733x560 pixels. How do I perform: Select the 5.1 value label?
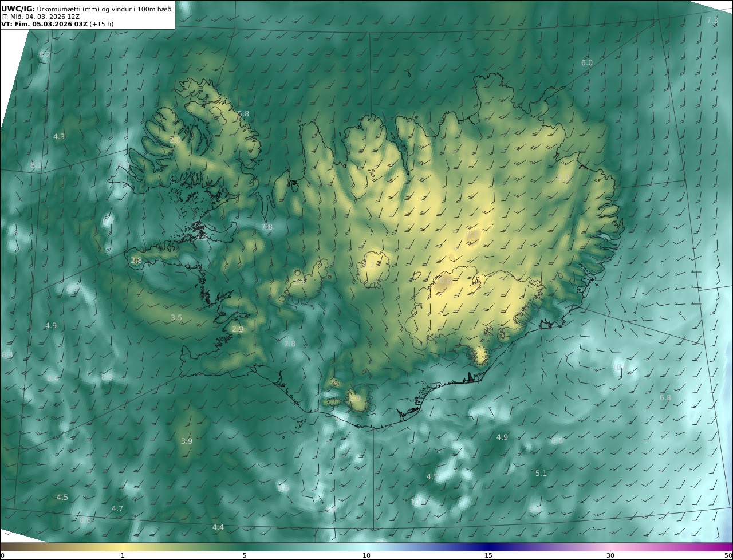(x=541, y=473)
